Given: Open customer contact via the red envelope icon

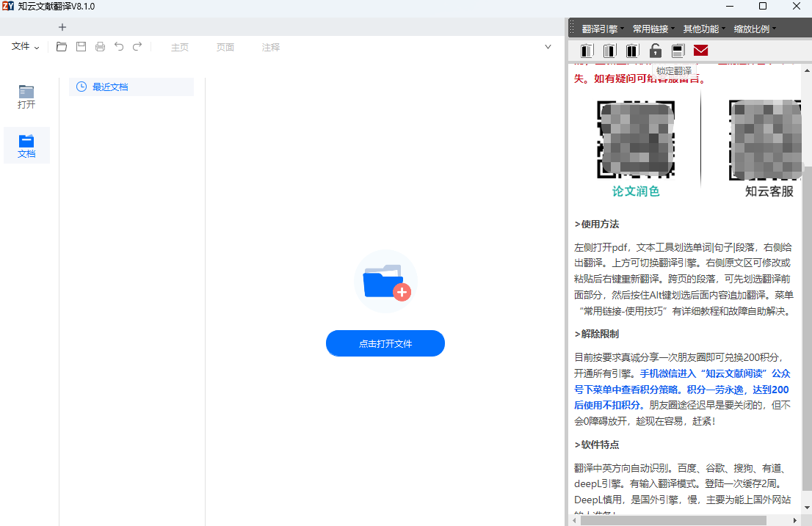Looking at the screenshot, I should [700, 51].
